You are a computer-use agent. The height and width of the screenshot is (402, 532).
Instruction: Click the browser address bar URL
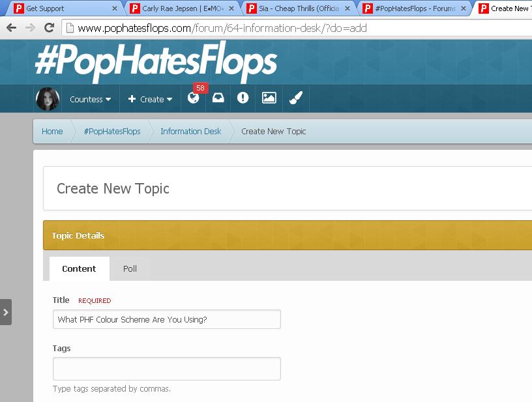coord(222,28)
